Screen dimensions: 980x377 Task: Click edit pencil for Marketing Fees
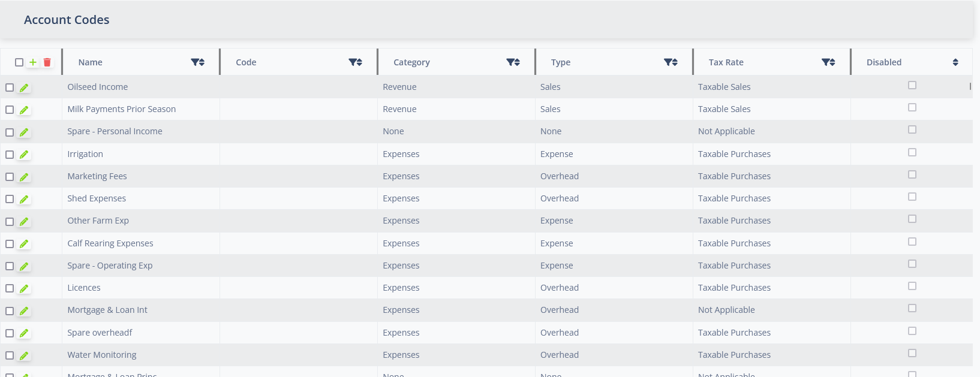click(24, 177)
